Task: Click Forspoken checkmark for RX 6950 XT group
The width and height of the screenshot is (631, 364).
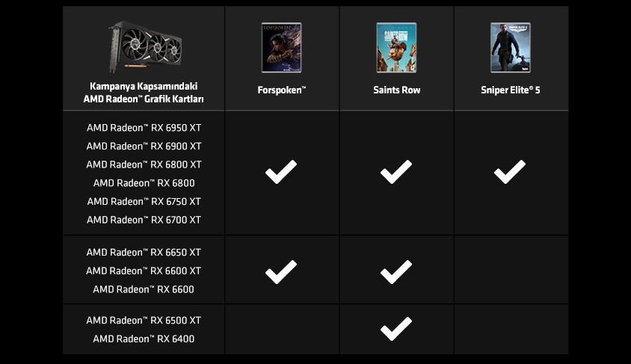Action: 281,172
